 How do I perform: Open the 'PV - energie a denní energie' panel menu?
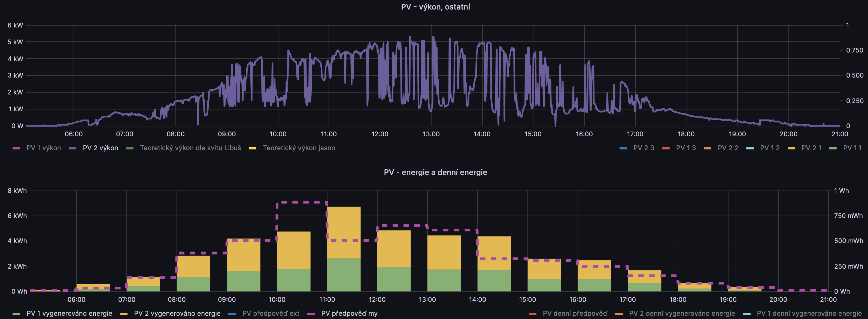[x=435, y=172]
